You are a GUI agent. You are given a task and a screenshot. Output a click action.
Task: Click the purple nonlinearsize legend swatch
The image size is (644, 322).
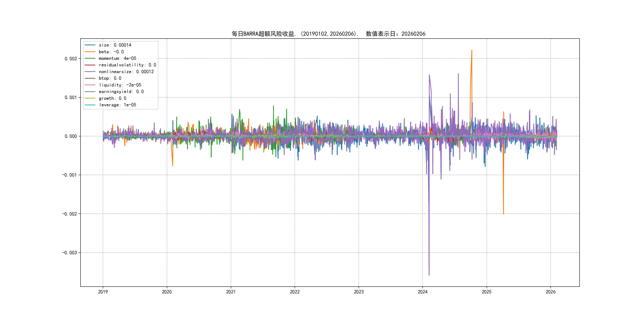coord(90,72)
